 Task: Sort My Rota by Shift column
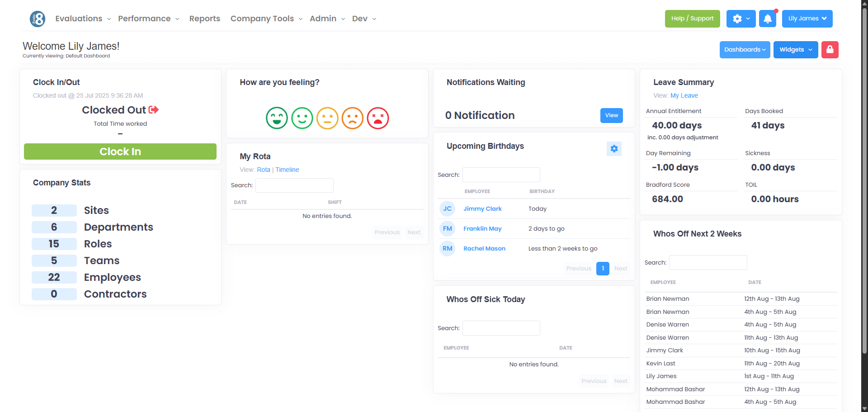click(335, 202)
